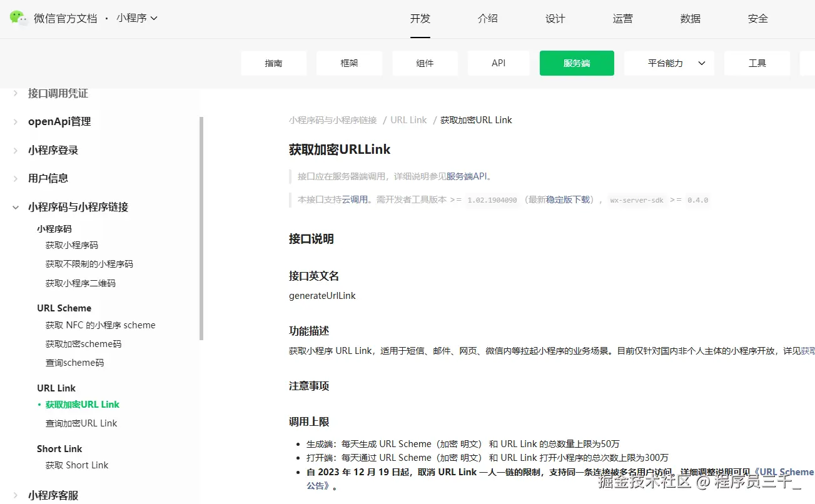This screenshot has width=815, height=504.
Task: Switch to the 运营 top tab
Action: pyautogui.click(x=623, y=19)
